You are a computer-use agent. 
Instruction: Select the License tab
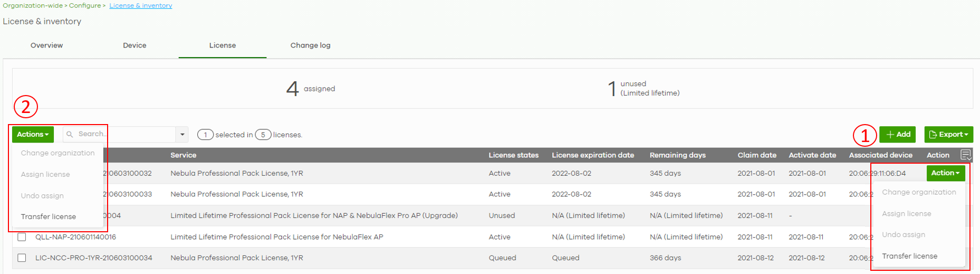click(223, 45)
